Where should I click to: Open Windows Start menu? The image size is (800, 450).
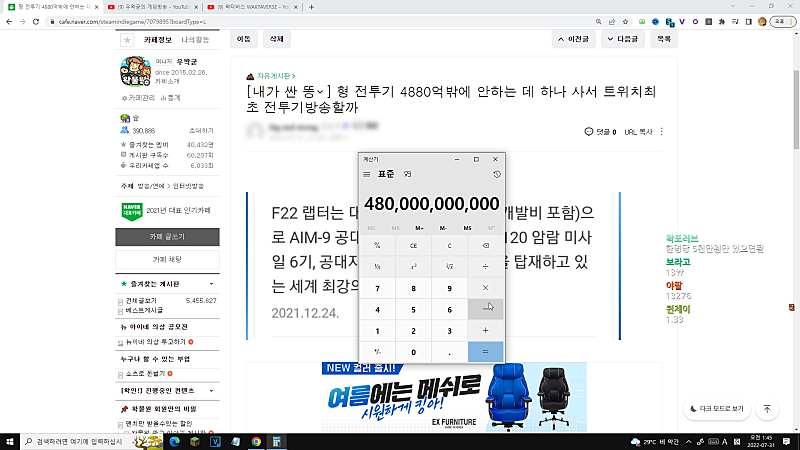(10, 441)
